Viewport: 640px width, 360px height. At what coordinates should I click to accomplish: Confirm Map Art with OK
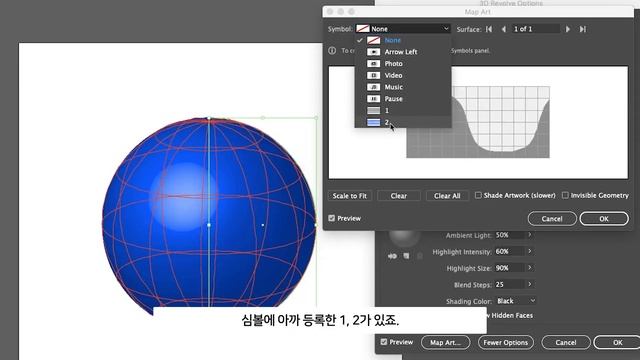coord(604,219)
